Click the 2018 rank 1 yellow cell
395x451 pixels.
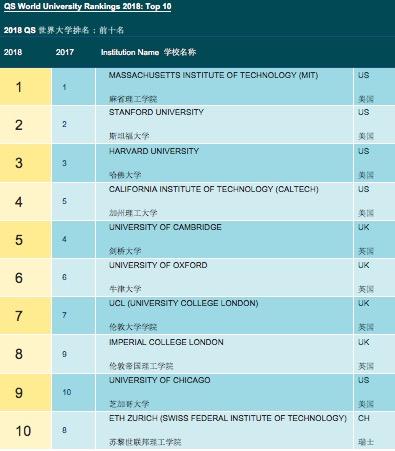(x=26, y=87)
